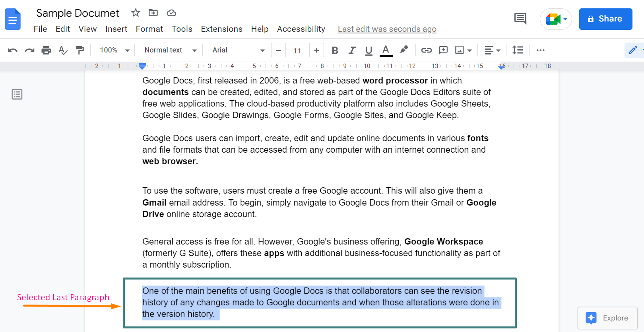
Task: Open the File menu
Action: 40,29
